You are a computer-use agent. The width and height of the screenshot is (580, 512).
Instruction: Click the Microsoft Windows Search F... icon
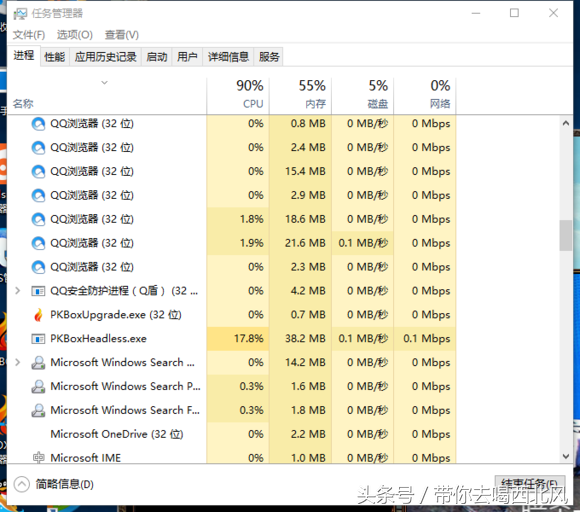38,410
